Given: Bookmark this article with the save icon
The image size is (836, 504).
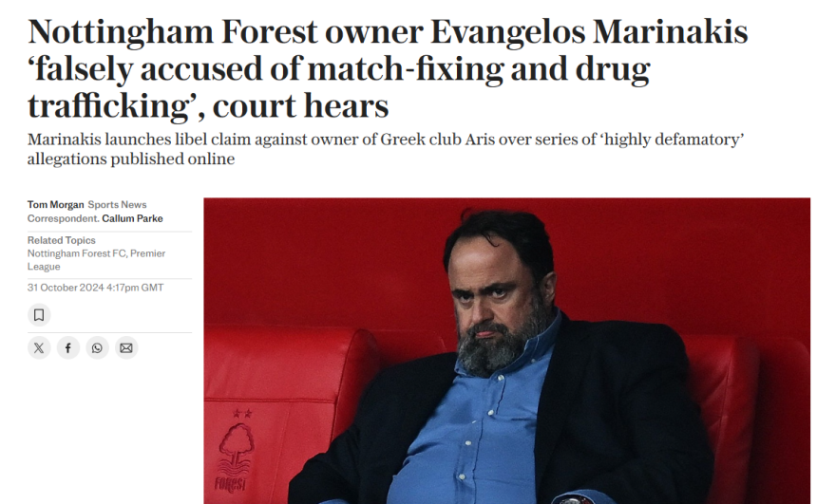Looking at the screenshot, I should pyautogui.click(x=39, y=314).
